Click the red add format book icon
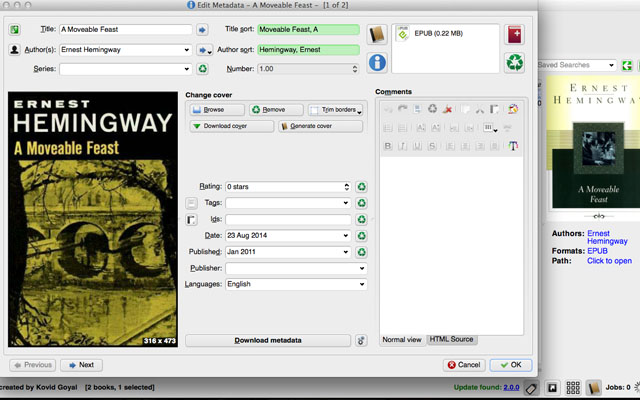Screen dimensions: 640x400 coord(514,34)
